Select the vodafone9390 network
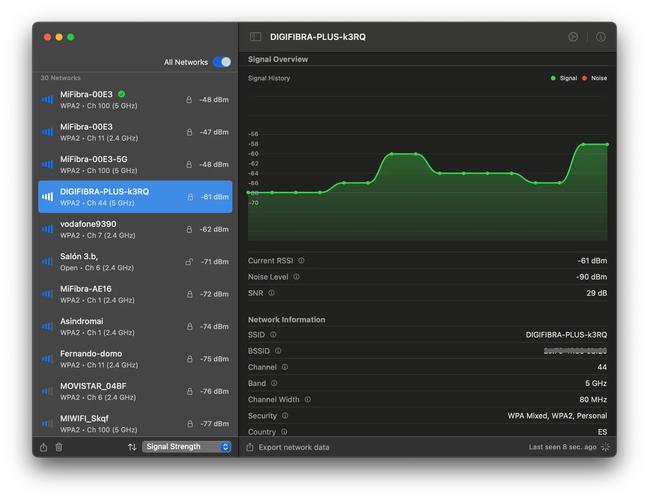 pos(135,229)
